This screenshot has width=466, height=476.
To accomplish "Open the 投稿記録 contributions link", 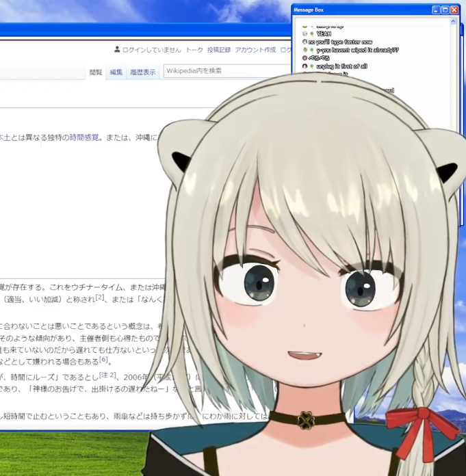I will (219, 50).
